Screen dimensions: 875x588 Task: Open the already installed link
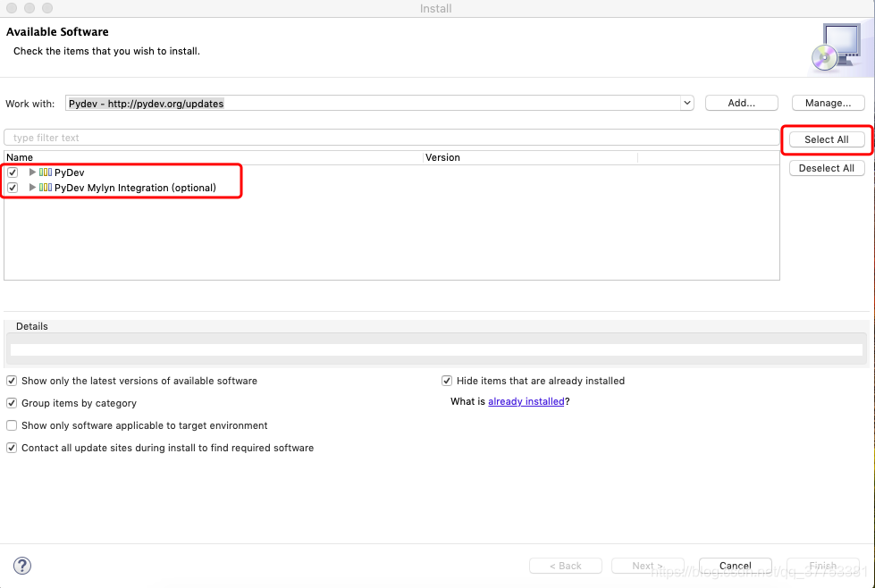pos(526,401)
